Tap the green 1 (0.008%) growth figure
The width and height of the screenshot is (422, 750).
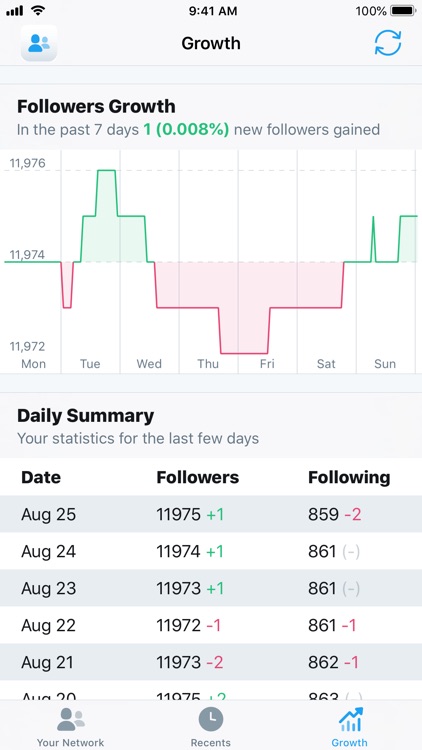click(x=186, y=130)
